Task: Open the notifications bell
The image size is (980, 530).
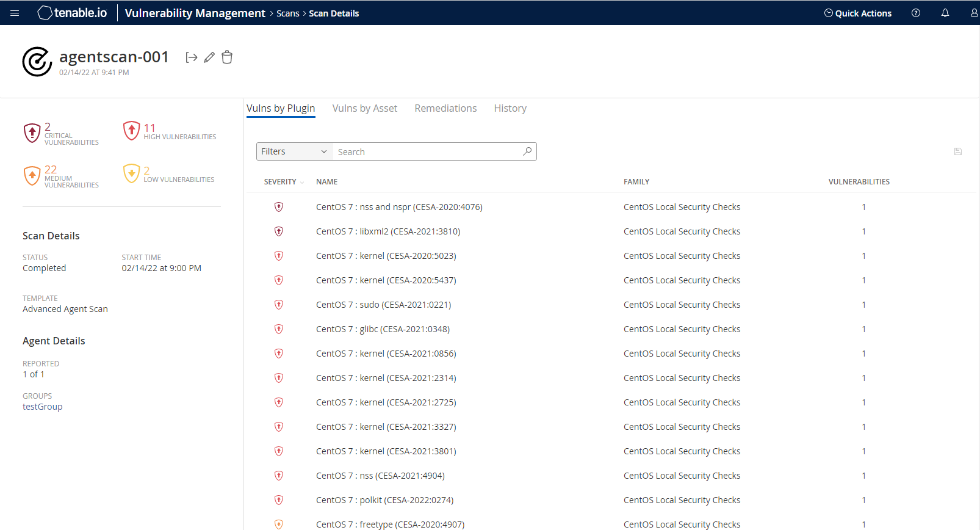Action: pyautogui.click(x=945, y=13)
